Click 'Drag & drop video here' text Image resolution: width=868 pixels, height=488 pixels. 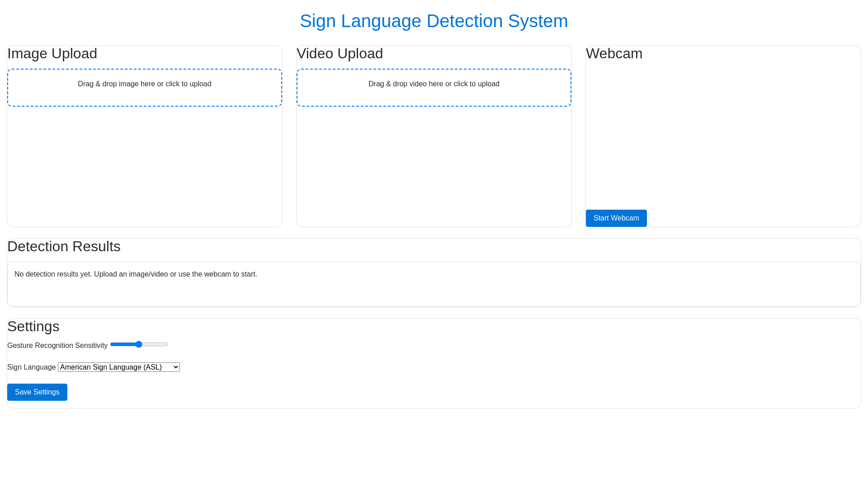[434, 84]
